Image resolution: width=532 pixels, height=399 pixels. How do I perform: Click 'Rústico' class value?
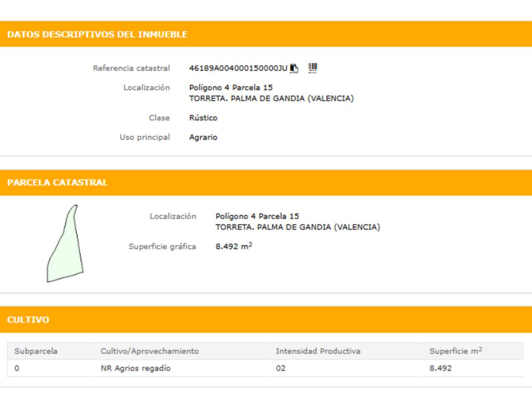(x=203, y=118)
